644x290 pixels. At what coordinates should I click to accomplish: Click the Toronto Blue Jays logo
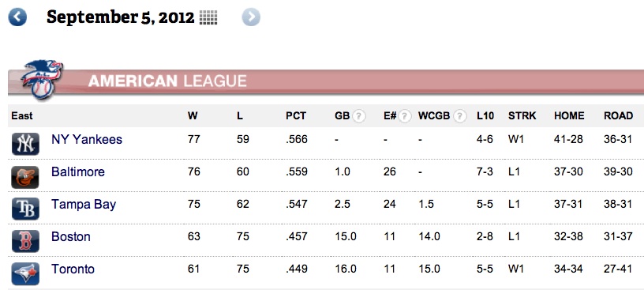tap(25, 273)
